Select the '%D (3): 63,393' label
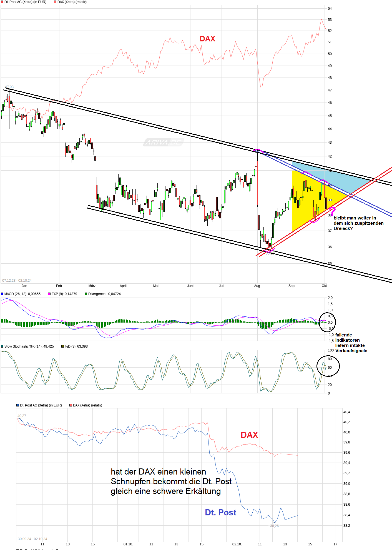Image resolution: width=392 pixels, height=559 pixels. click(76, 346)
